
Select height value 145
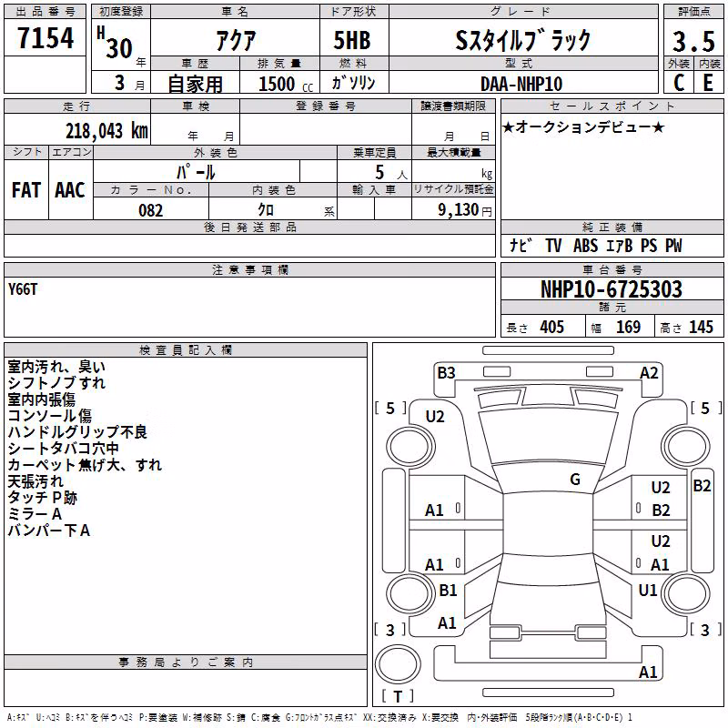click(x=701, y=328)
